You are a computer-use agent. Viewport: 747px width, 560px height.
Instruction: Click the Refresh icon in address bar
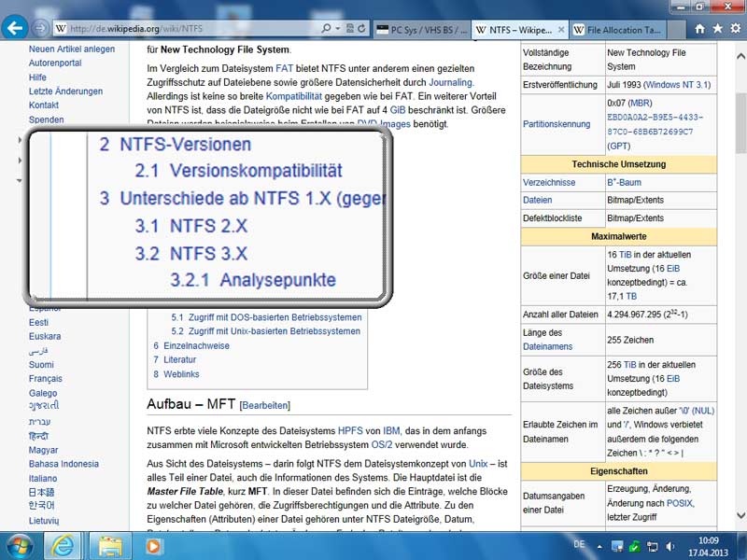pos(357,29)
